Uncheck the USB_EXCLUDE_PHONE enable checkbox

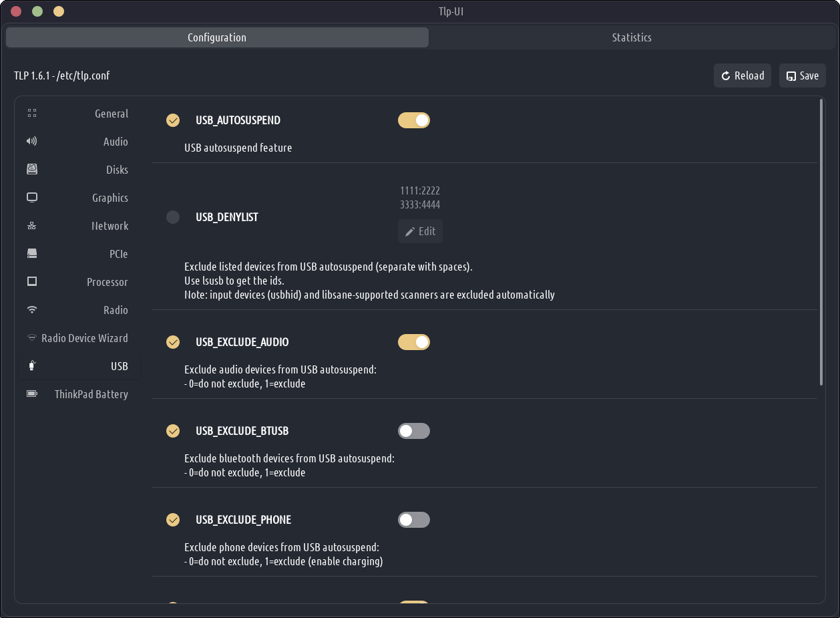coord(173,520)
